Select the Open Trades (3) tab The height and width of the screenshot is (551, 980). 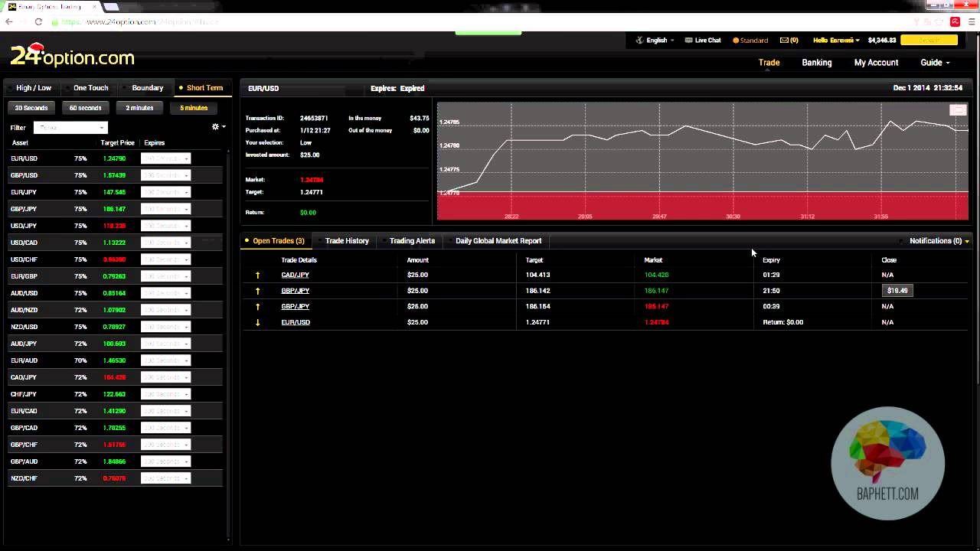tap(278, 241)
